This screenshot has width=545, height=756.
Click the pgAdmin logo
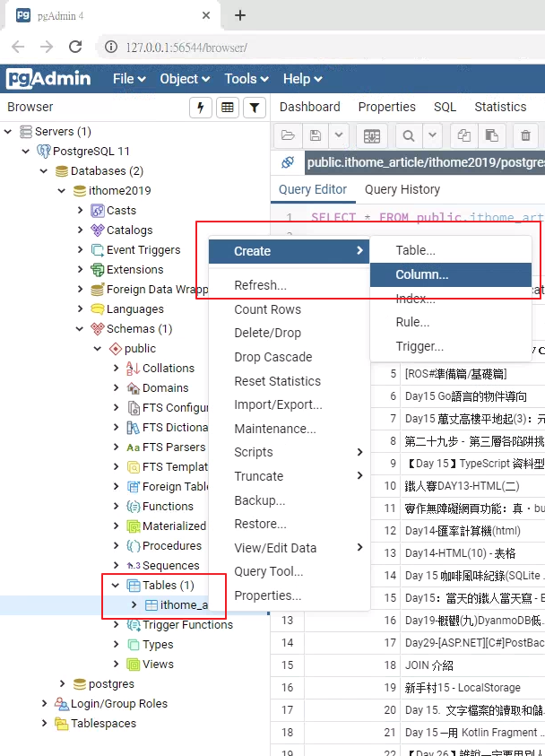tap(48, 79)
